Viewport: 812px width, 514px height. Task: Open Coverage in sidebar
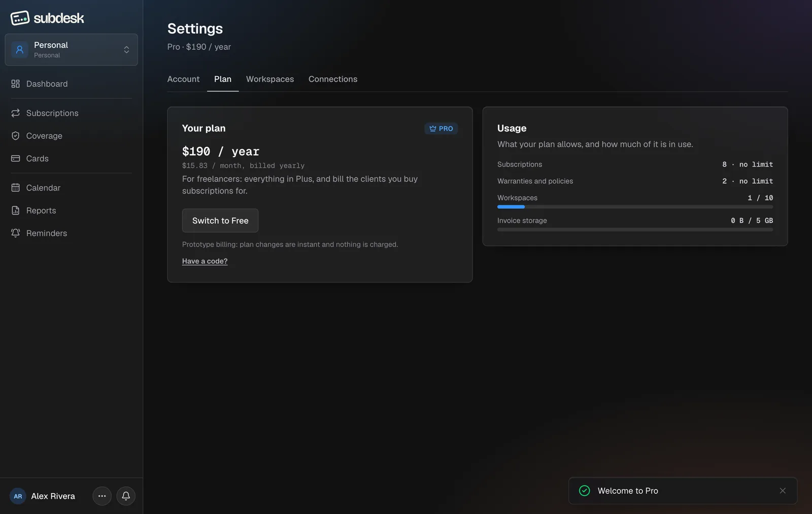(x=71, y=136)
